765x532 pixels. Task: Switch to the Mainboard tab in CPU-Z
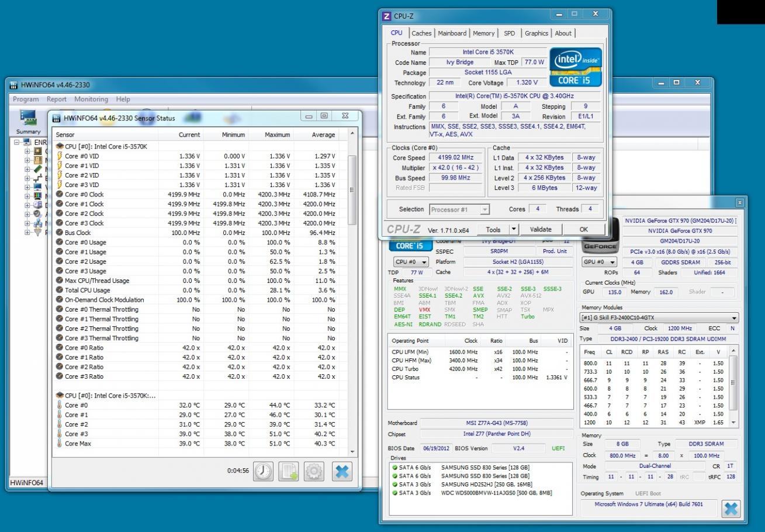point(452,33)
